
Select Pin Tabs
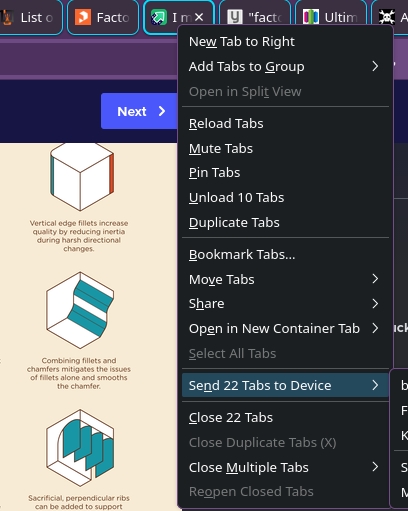(285, 173)
